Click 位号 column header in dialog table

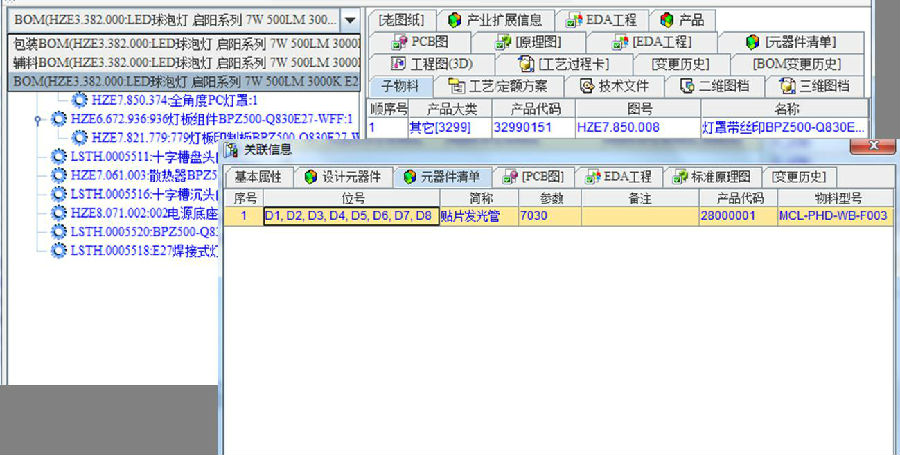352,198
